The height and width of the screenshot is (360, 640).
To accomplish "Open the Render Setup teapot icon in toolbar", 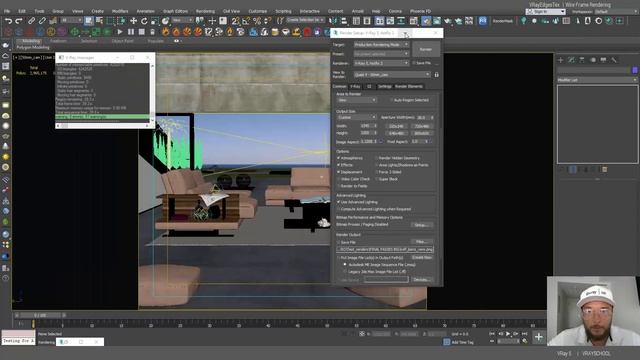I will (426, 21).
